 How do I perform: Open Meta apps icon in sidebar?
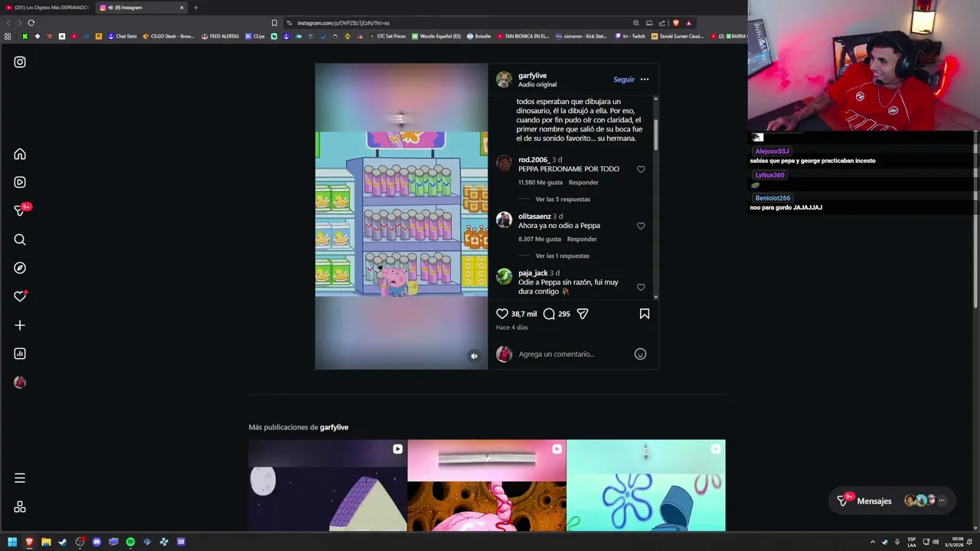click(20, 507)
